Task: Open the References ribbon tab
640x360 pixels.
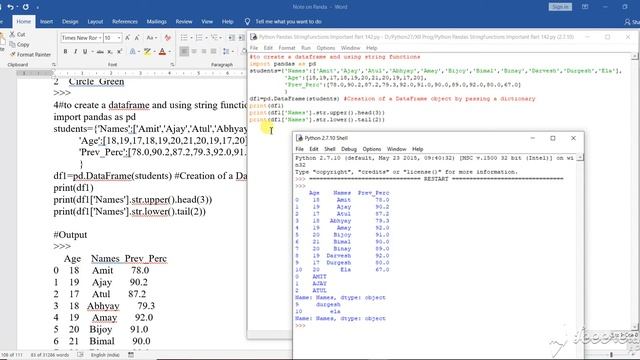Action: (x=124, y=22)
